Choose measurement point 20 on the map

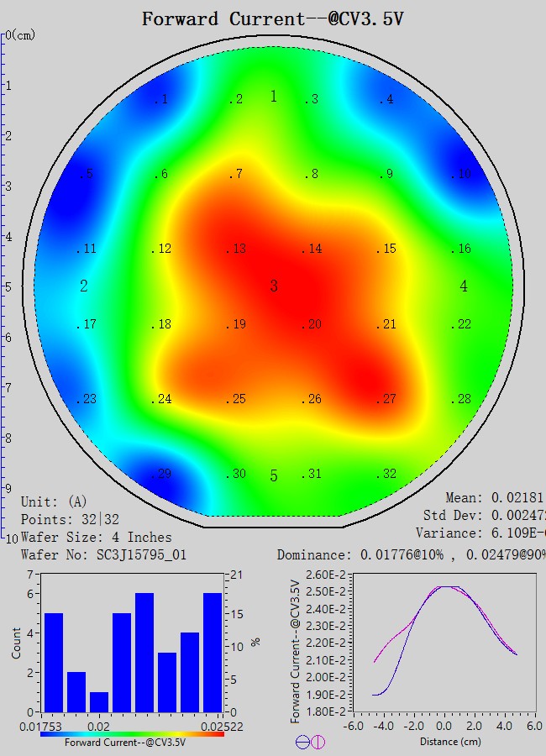(312, 325)
